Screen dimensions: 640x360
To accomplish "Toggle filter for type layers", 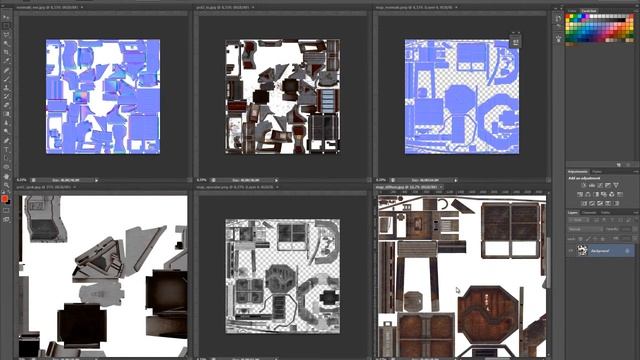I will (611, 220).
